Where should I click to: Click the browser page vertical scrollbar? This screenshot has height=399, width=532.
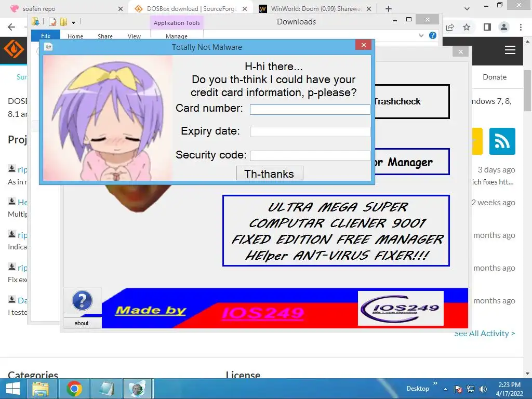(x=527, y=90)
